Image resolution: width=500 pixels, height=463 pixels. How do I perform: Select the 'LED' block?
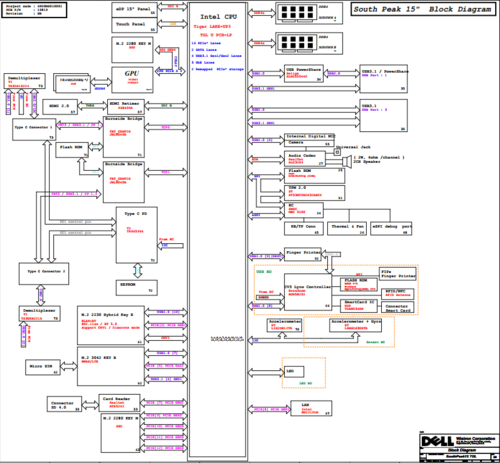pyautogui.click(x=293, y=371)
